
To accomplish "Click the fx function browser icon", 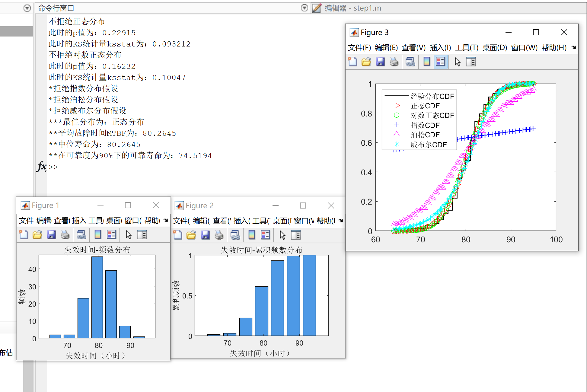I will pos(42,166).
